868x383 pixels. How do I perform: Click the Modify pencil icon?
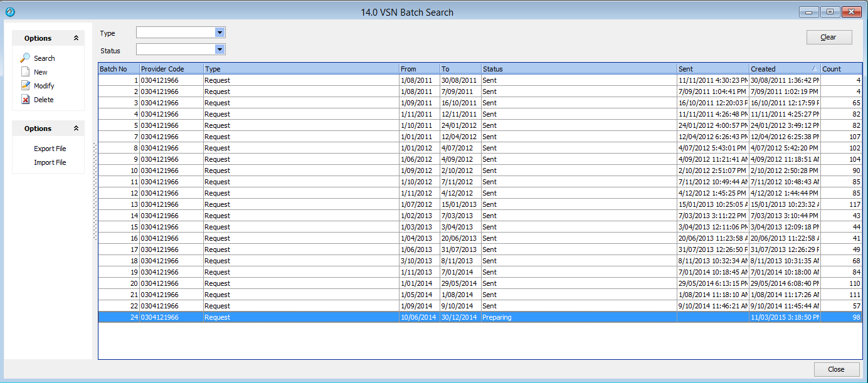tap(26, 86)
